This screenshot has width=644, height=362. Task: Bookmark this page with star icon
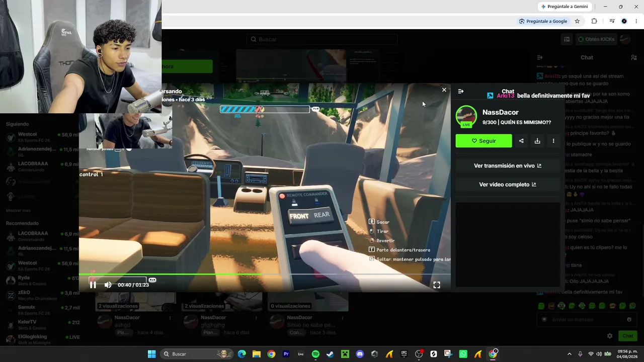pos(577,21)
